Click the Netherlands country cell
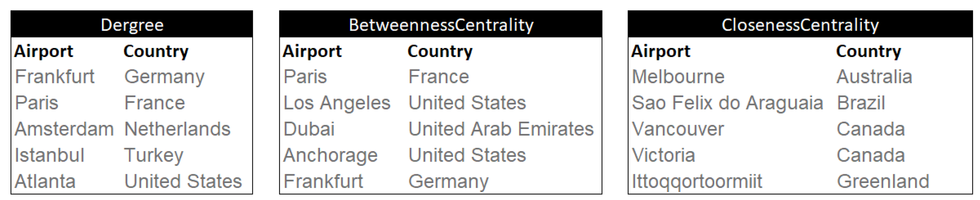Screen dimensions: 980x200 click(177, 129)
